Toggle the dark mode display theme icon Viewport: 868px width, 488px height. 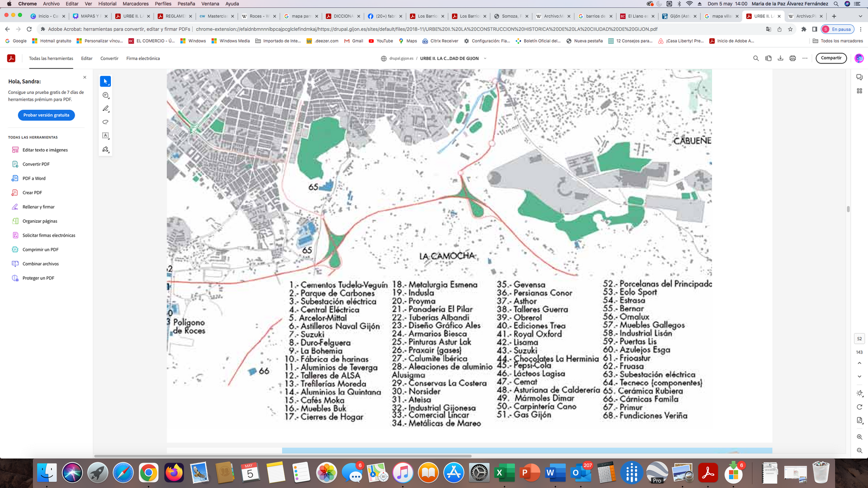click(x=859, y=393)
